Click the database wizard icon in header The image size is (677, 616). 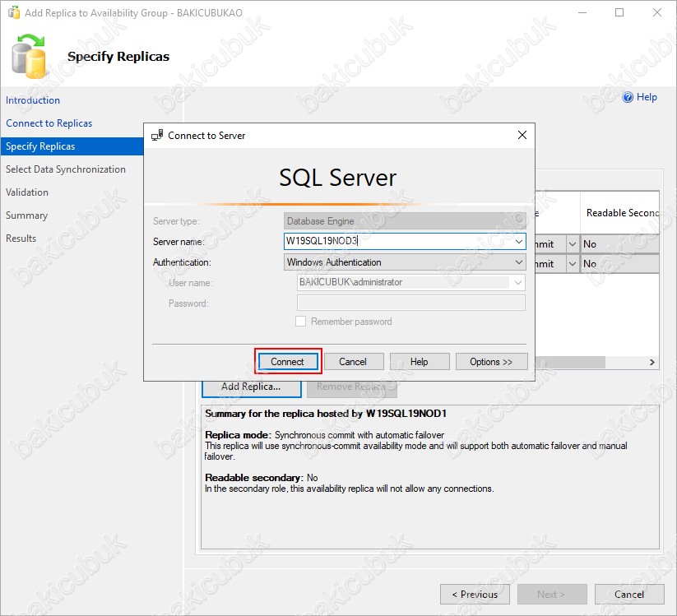(x=29, y=57)
